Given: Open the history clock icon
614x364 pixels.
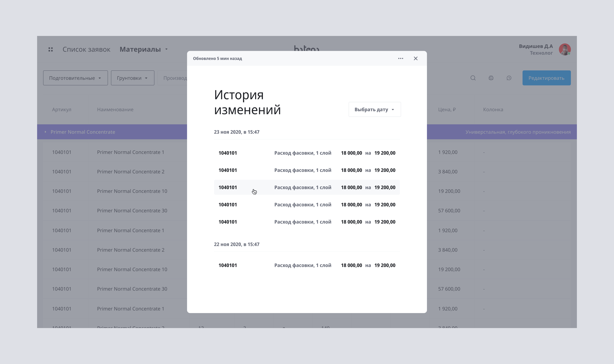Looking at the screenshot, I should pyautogui.click(x=509, y=78).
